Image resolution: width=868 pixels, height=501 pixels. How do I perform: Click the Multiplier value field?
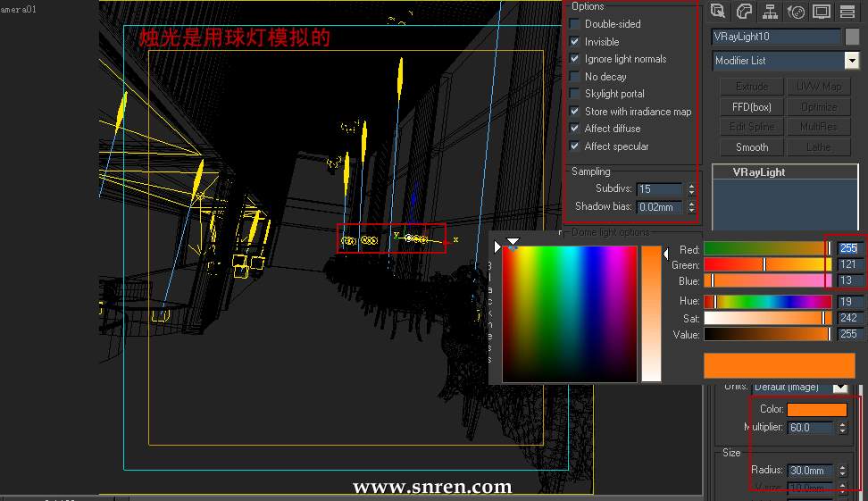(x=810, y=428)
